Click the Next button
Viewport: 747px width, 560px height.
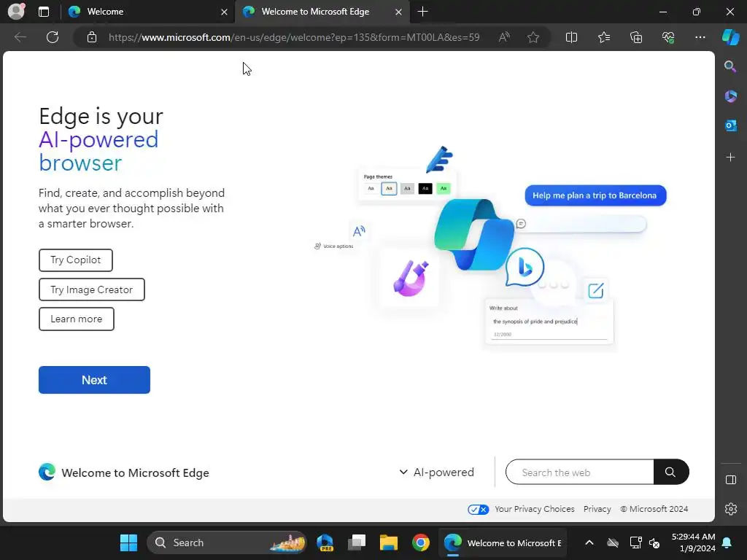tap(94, 380)
